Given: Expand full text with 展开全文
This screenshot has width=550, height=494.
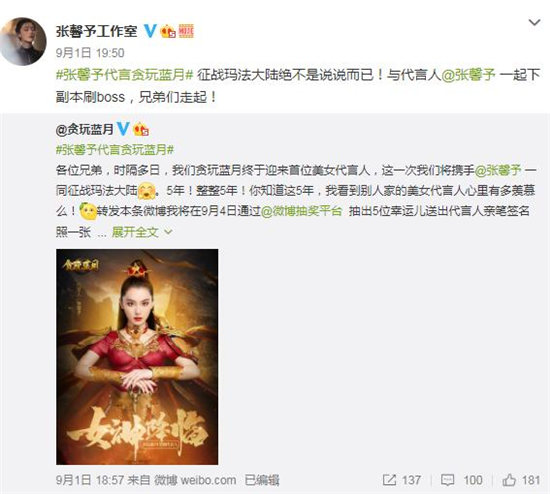Looking at the screenshot, I should point(135,232).
